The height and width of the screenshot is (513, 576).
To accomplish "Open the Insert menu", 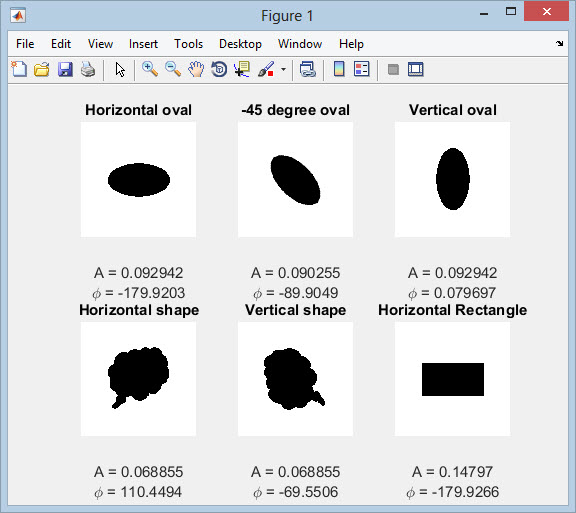I will [x=143, y=44].
